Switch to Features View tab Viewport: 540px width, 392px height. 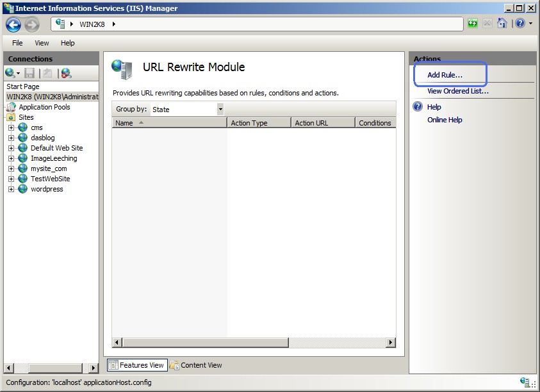coord(137,365)
